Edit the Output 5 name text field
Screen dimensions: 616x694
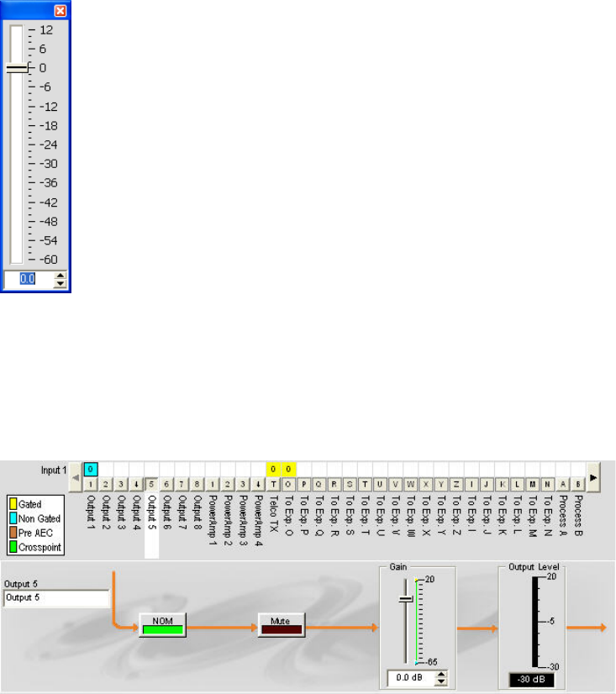click(x=56, y=598)
